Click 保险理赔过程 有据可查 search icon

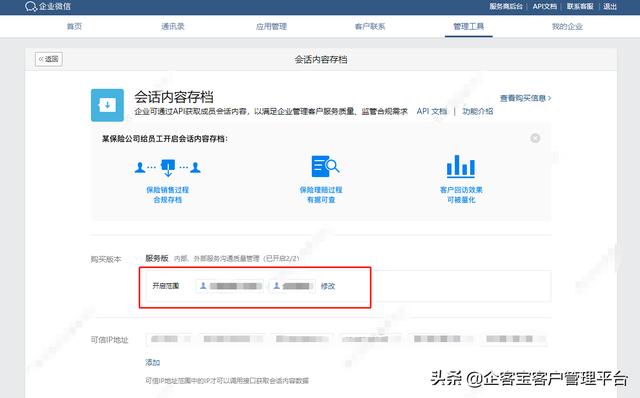325,167
